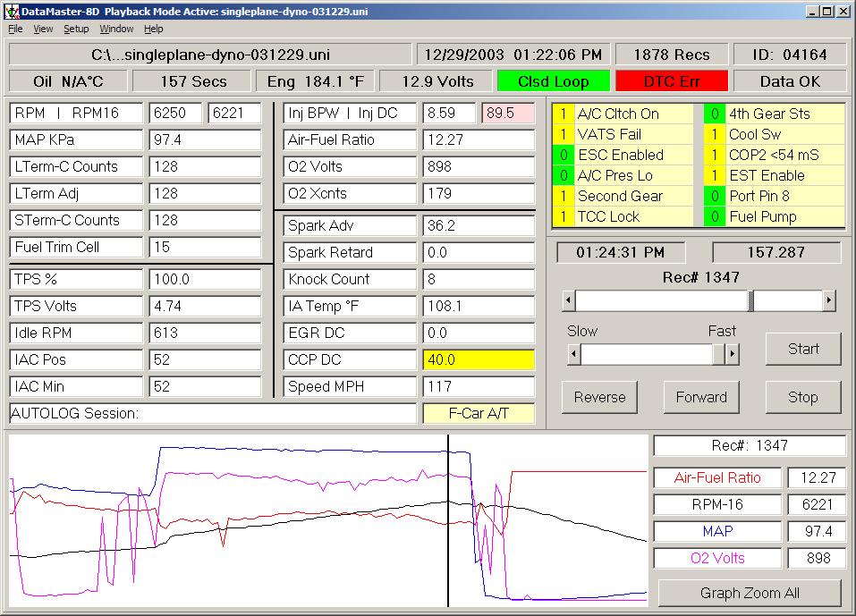Viewport: 856px width, 616px height.
Task: Click the DataMaster app icon in title bar
Action: pos(11,12)
